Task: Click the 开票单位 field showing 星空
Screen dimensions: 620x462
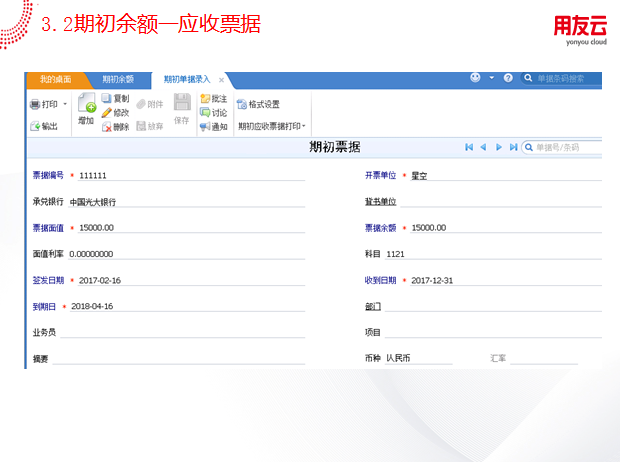Action: (x=506, y=175)
